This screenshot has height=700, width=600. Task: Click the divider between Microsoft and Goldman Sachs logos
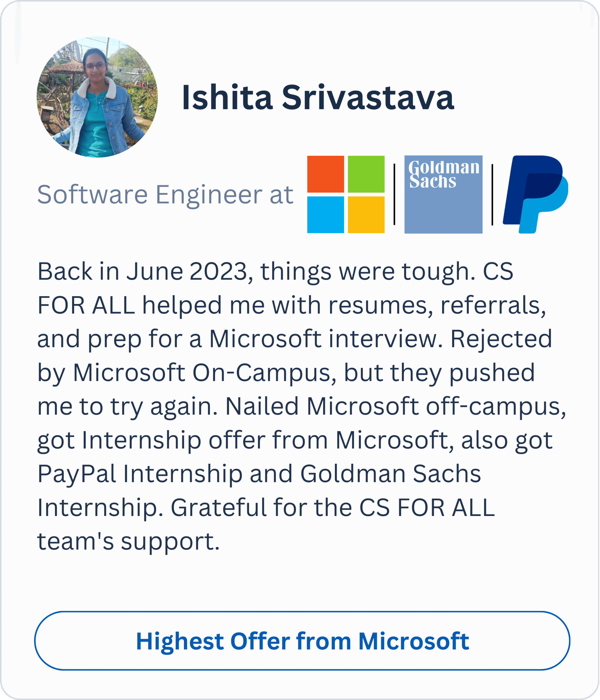coord(394,194)
